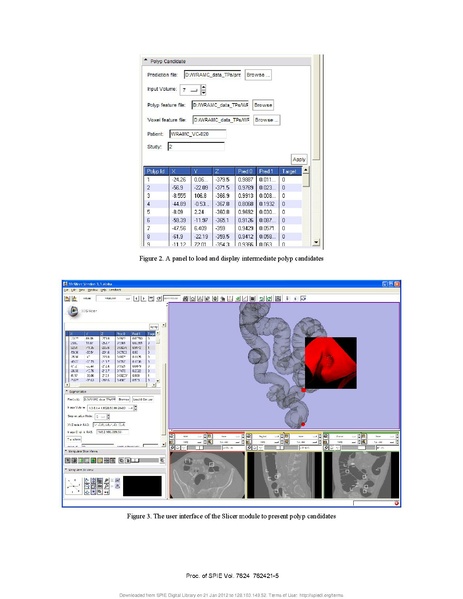
Task: Click Apply in the Polyp Candidate panel
Action: (299, 159)
